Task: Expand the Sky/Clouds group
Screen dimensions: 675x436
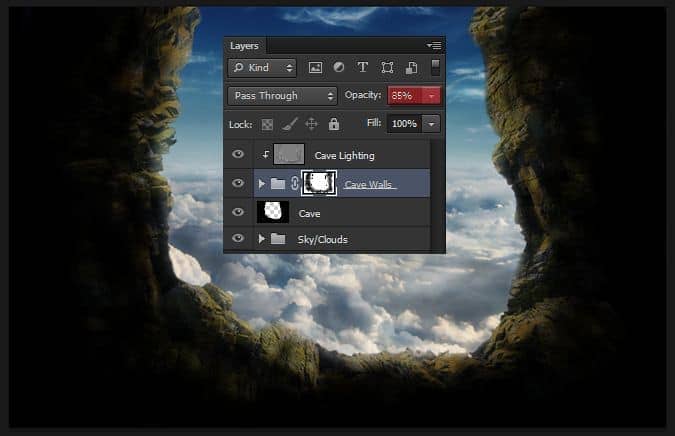Action: pyautogui.click(x=261, y=238)
